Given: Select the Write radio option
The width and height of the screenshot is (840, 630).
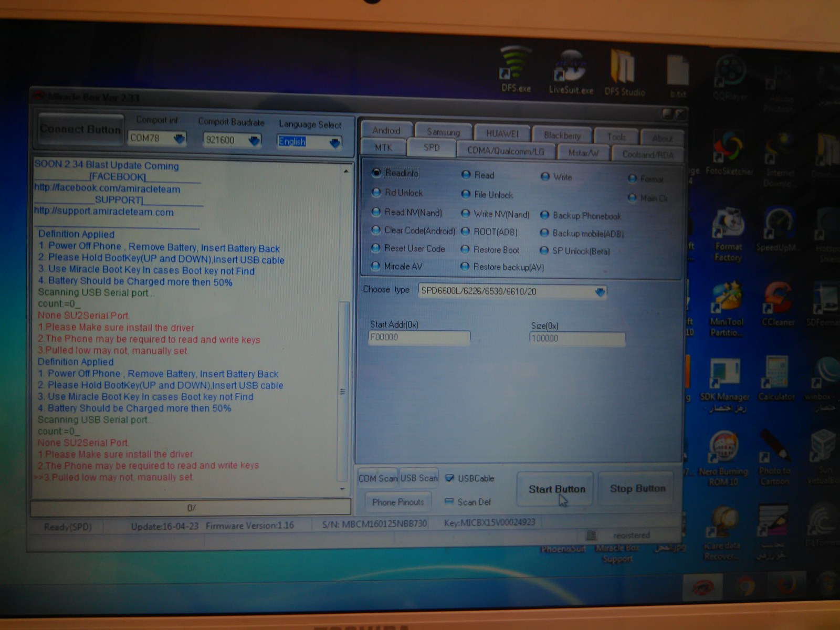Looking at the screenshot, I should click(556, 177).
